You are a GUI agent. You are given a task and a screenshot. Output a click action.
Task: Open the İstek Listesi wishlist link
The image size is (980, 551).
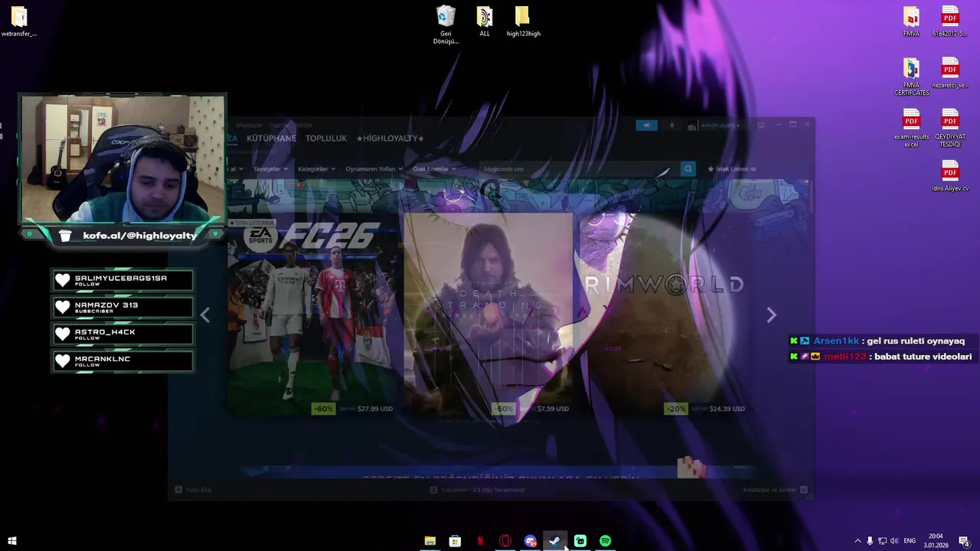(x=732, y=169)
